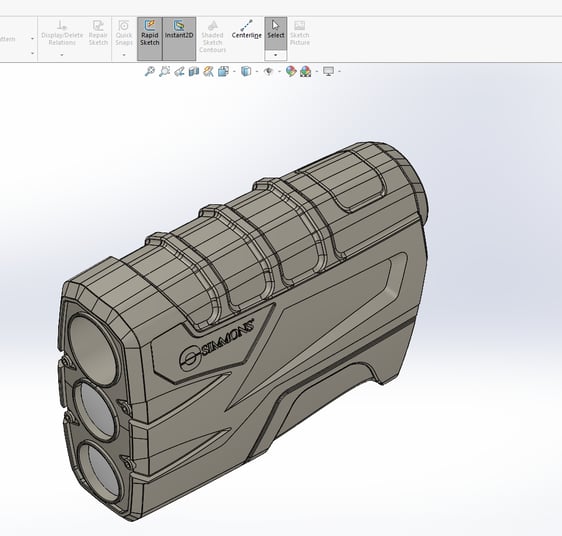
Task: Select the Centerline sketch tool
Action: pyautogui.click(x=247, y=29)
